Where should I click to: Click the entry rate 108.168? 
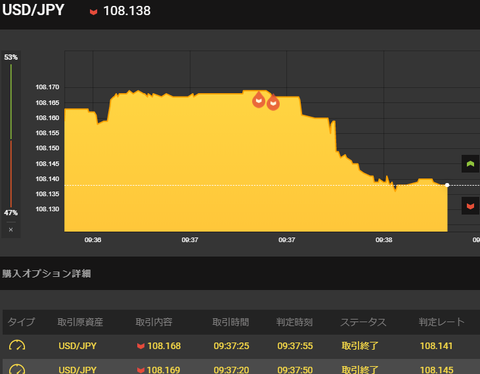click(x=164, y=346)
